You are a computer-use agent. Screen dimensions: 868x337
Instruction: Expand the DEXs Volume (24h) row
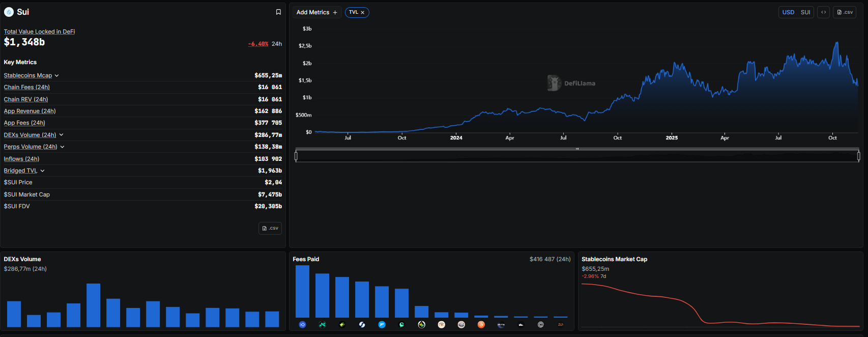coord(61,135)
